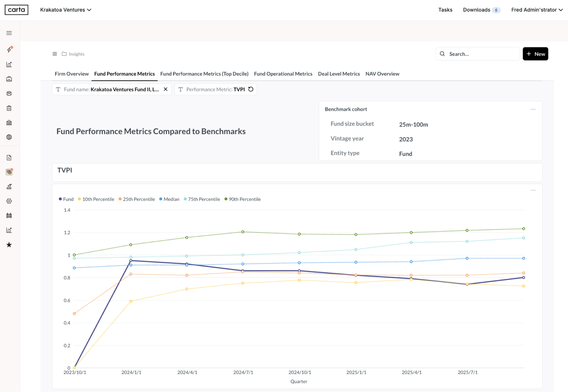Screen dimensions: 568x392
Task: Click the star favorites sidebar icon
Action: coord(9,245)
